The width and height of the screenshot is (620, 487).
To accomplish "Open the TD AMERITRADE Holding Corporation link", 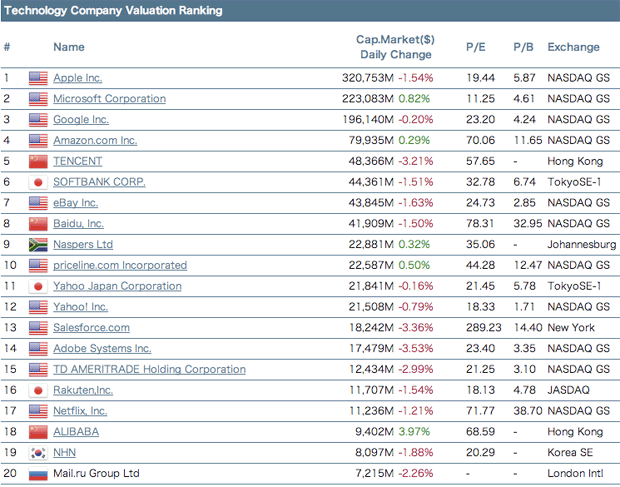I will click(149, 369).
